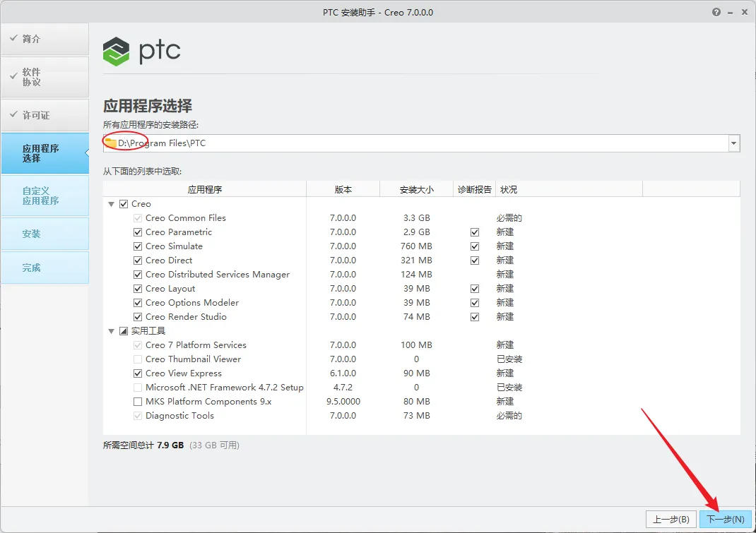Screen dimensions: 756x533
Task: Toggle diagnostic report for Creo Options Modeler
Action: 475,303
